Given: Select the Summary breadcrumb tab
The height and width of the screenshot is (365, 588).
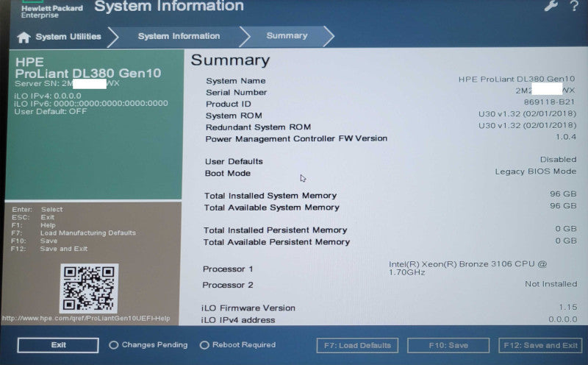Looking at the screenshot, I should (287, 35).
